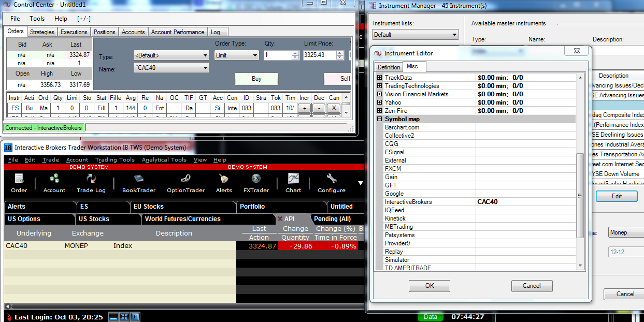Launch FXTrader from the TWS toolbar
The width and height of the screenshot is (644, 322).
256,183
